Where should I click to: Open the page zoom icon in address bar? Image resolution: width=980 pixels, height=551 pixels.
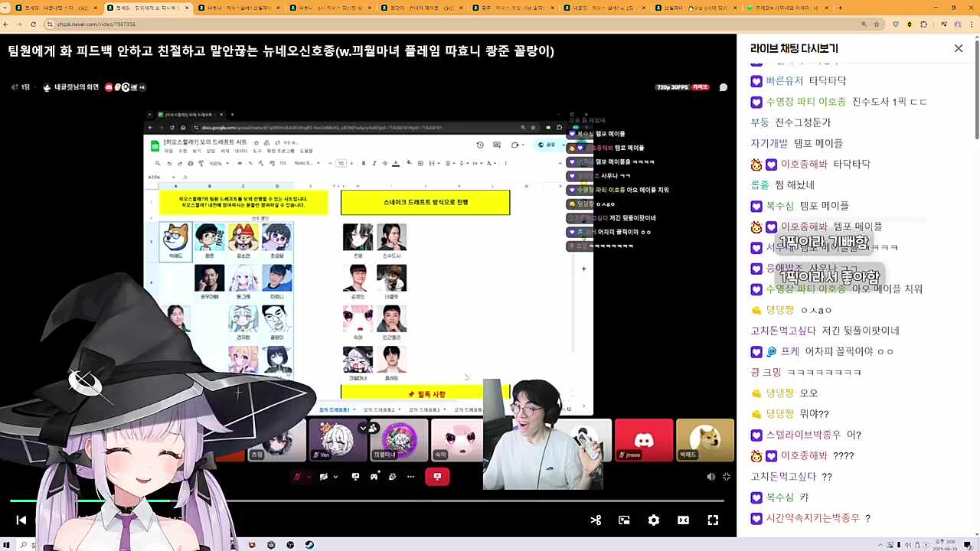864,24
